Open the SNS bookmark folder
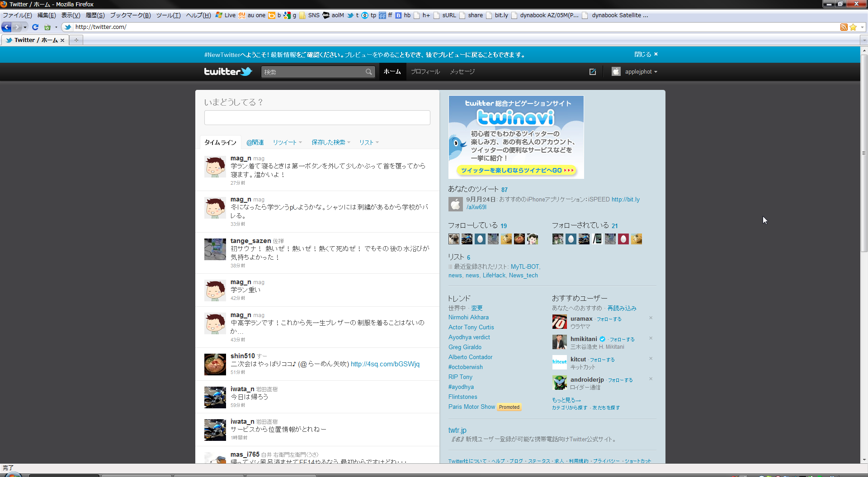This screenshot has width=868, height=477. tap(309, 15)
